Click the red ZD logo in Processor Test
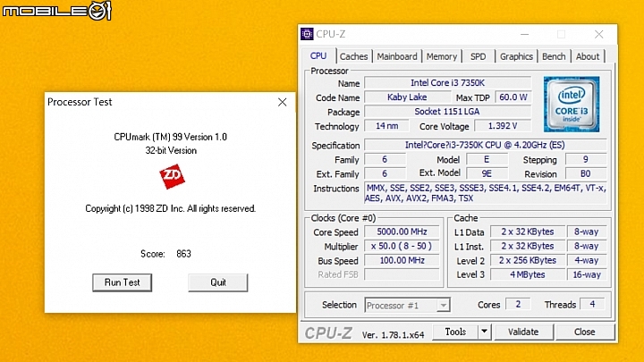Image resolution: width=644 pixels, height=362 pixels. (172, 176)
